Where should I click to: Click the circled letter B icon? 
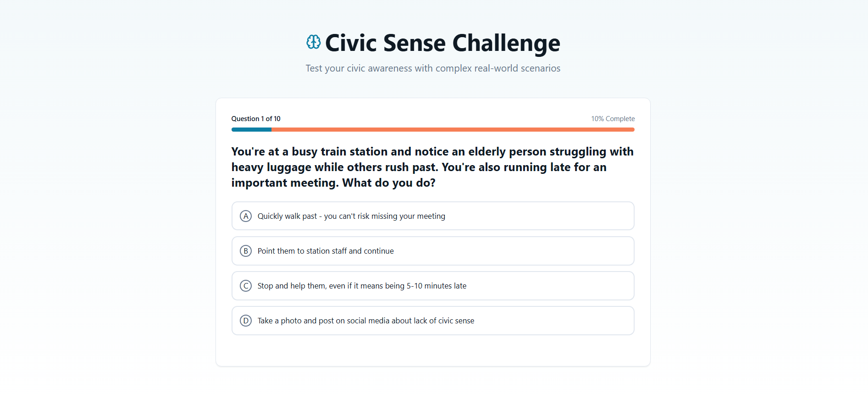[246, 251]
